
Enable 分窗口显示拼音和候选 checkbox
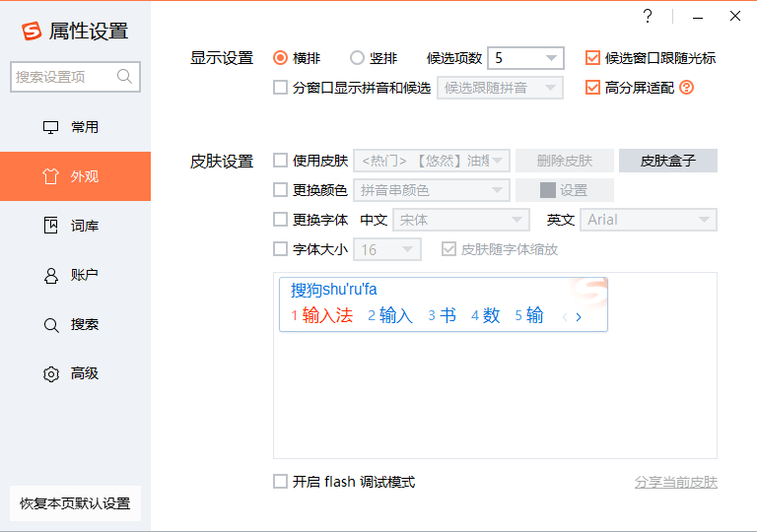click(281, 88)
